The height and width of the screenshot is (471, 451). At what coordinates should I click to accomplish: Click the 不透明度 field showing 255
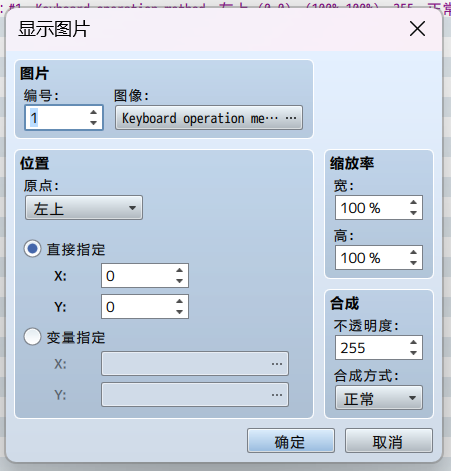pos(379,348)
